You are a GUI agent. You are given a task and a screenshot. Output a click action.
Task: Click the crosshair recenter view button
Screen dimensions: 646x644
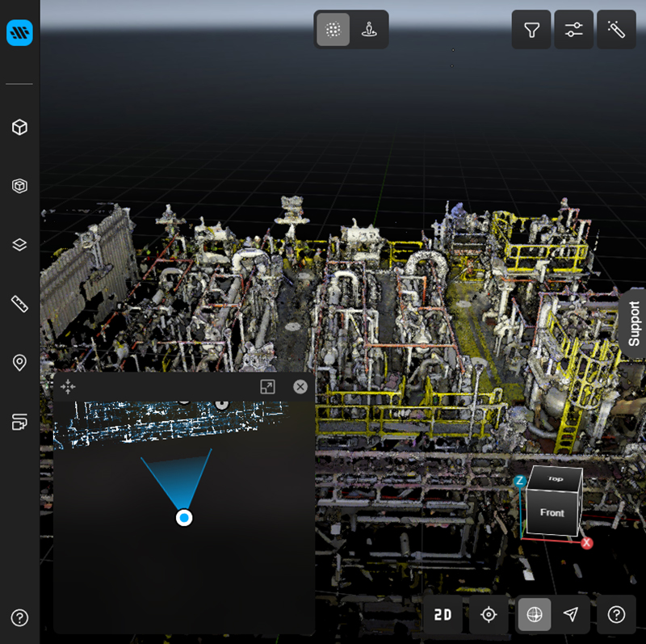[489, 614]
